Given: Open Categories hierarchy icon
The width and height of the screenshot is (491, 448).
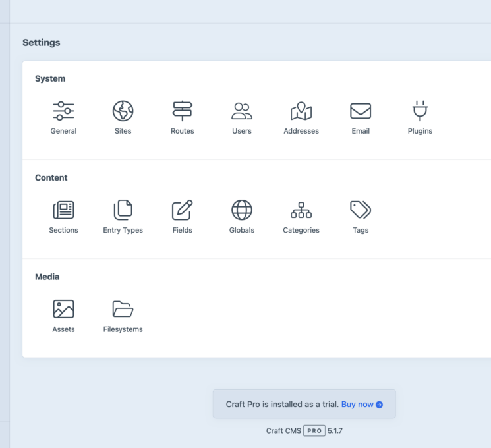Looking at the screenshot, I should click(301, 210).
